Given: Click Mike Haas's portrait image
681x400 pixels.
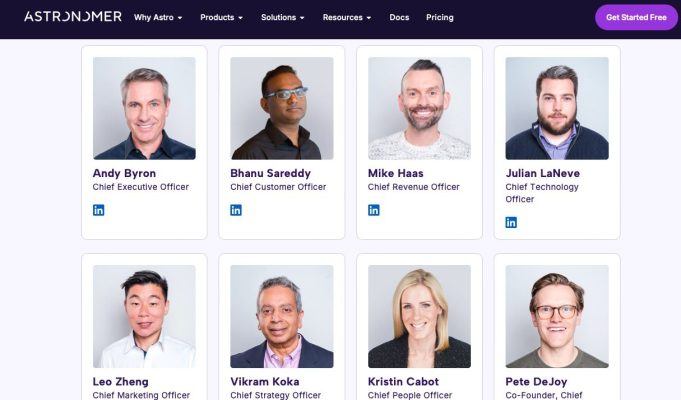Looking at the screenshot, I should pyautogui.click(x=419, y=108).
